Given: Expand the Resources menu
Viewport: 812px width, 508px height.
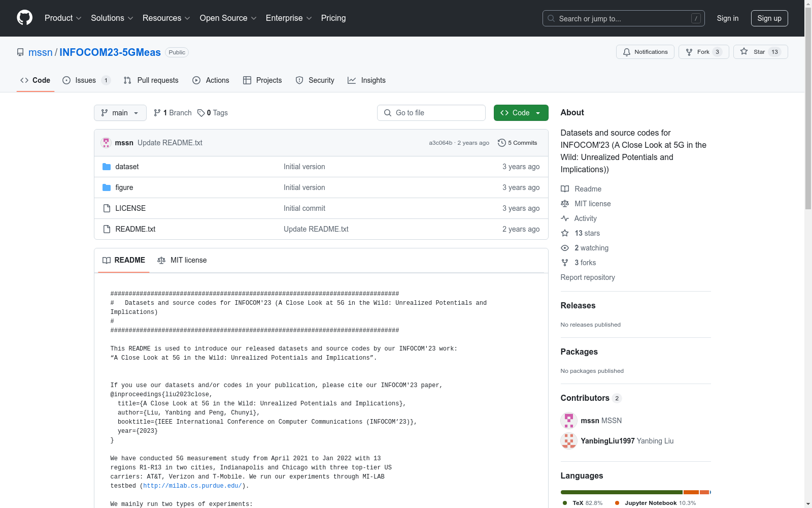Looking at the screenshot, I should point(166,18).
